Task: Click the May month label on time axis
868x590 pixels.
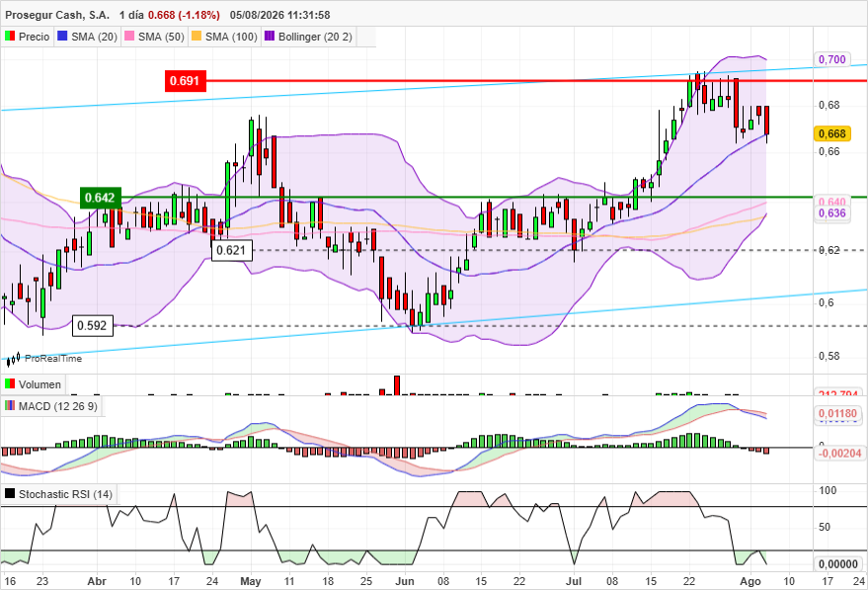Action: [251, 581]
